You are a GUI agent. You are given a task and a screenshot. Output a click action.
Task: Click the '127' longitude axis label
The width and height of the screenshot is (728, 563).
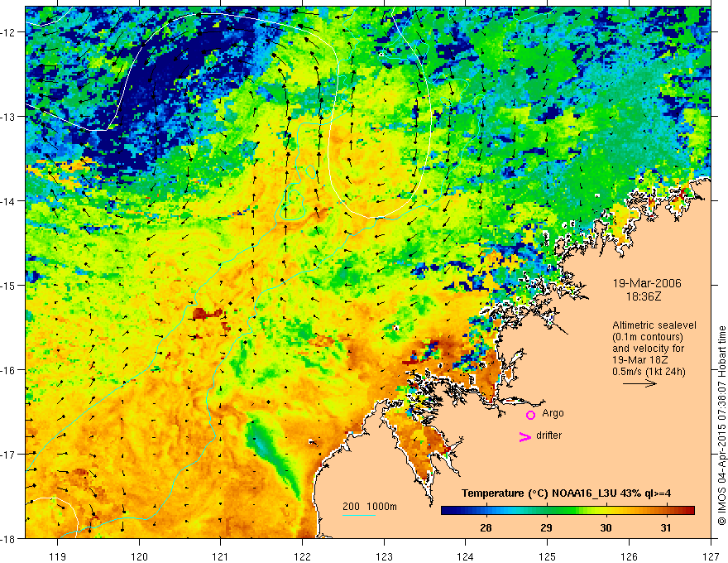[711, 556]
